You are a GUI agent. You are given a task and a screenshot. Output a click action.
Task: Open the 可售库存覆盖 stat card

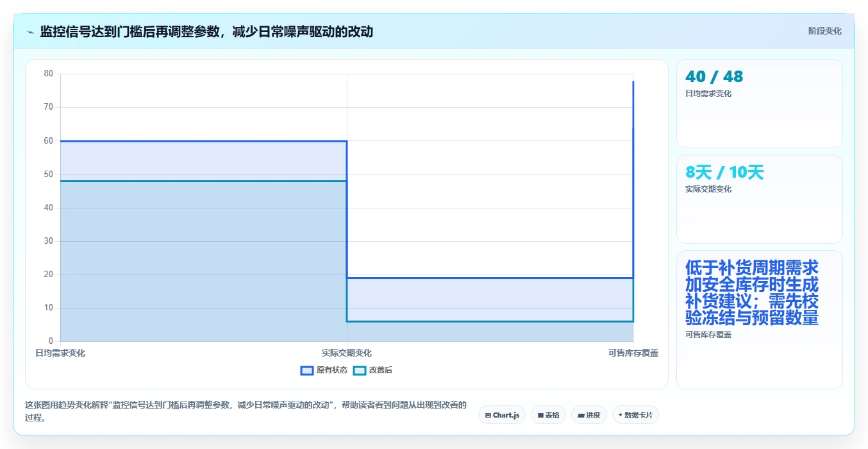[x=759, y=319]
